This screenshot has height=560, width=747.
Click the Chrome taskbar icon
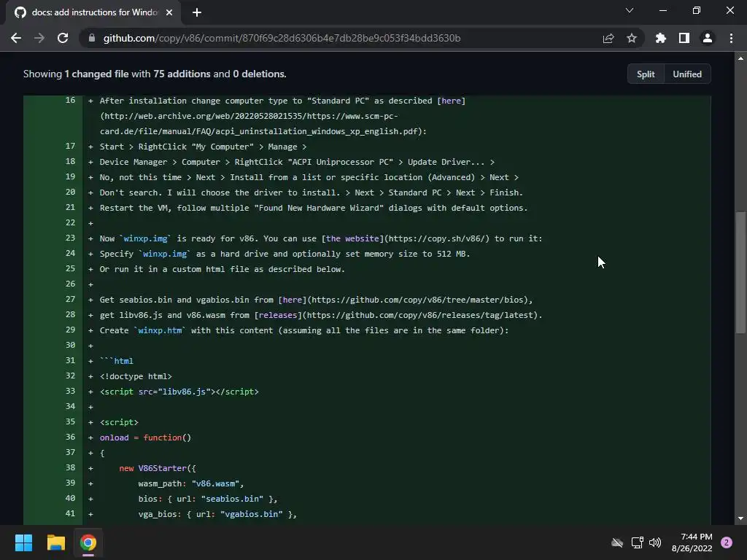click(88, 542)
